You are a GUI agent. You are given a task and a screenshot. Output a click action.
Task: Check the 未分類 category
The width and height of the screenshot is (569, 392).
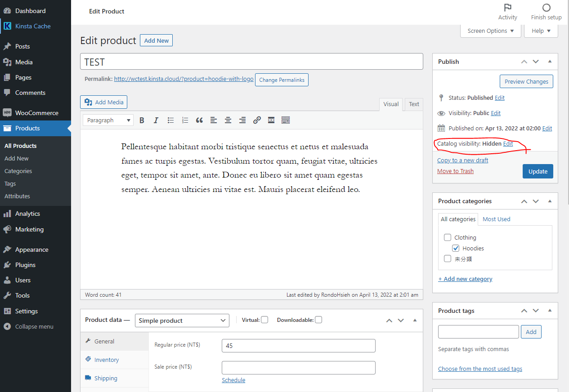(448, 258)
